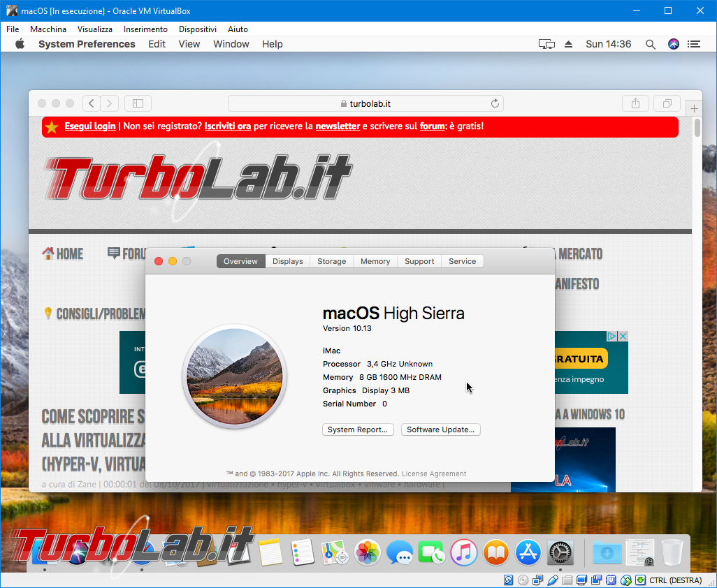Switch to the Support tab
Image resolution: width=717 pixels, height=588 pixels.
pyautogui.click(x=419, y=261)
